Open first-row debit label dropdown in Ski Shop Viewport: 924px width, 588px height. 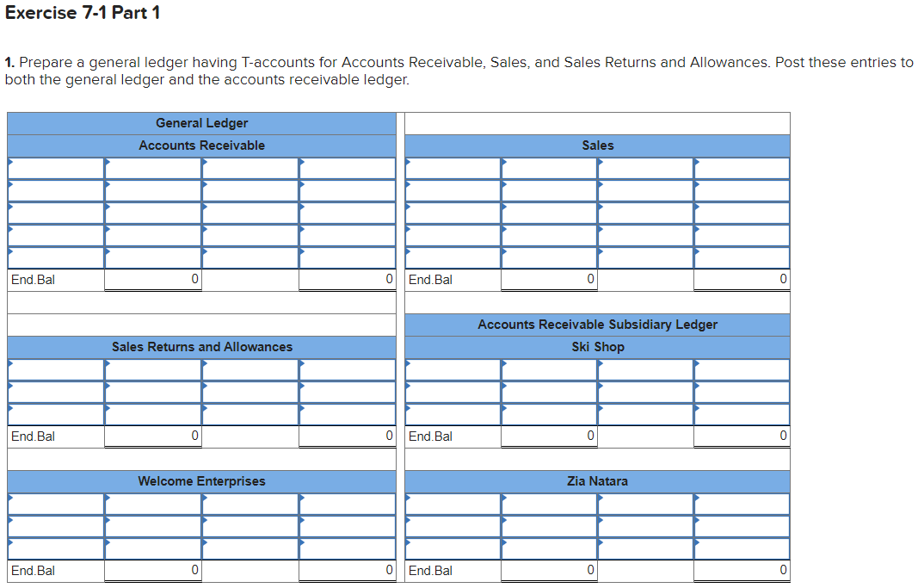click(x=453, y=370)
